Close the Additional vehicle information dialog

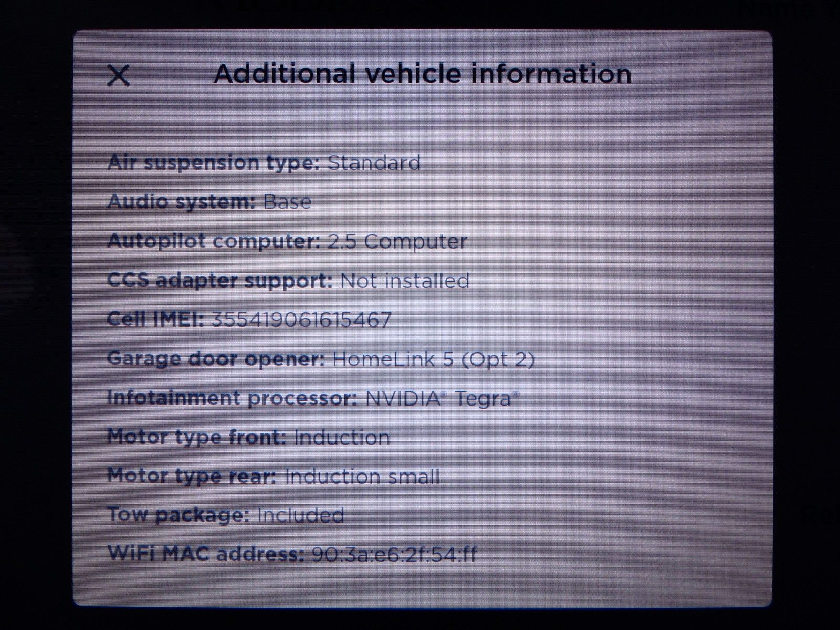click(119, 75)
